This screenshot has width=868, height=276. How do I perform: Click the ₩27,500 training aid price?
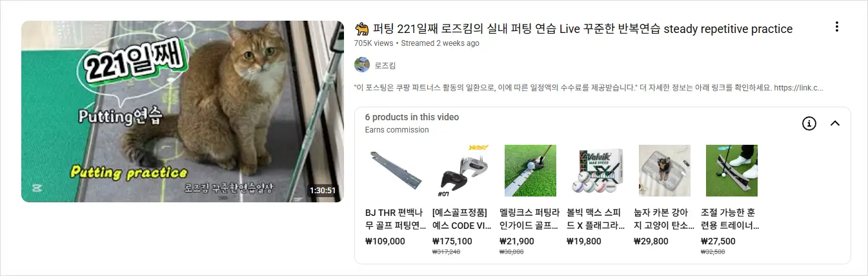coord(718,241)
